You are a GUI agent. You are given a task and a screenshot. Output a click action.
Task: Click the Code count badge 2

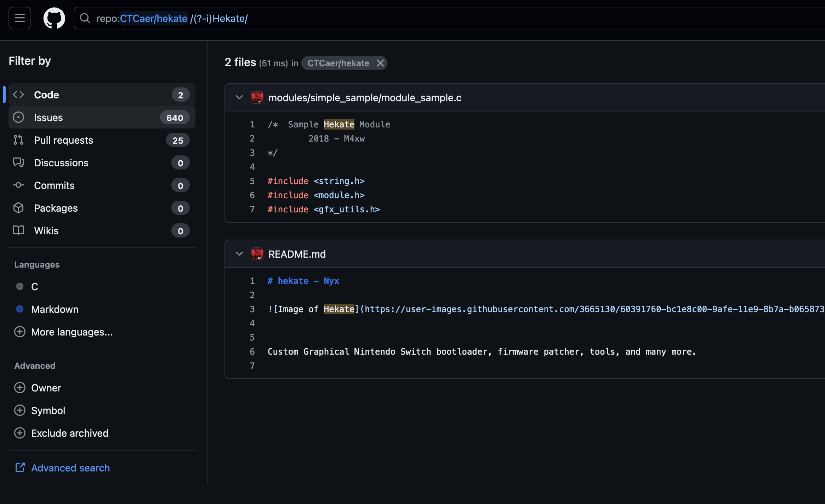[x=181, y=95]
